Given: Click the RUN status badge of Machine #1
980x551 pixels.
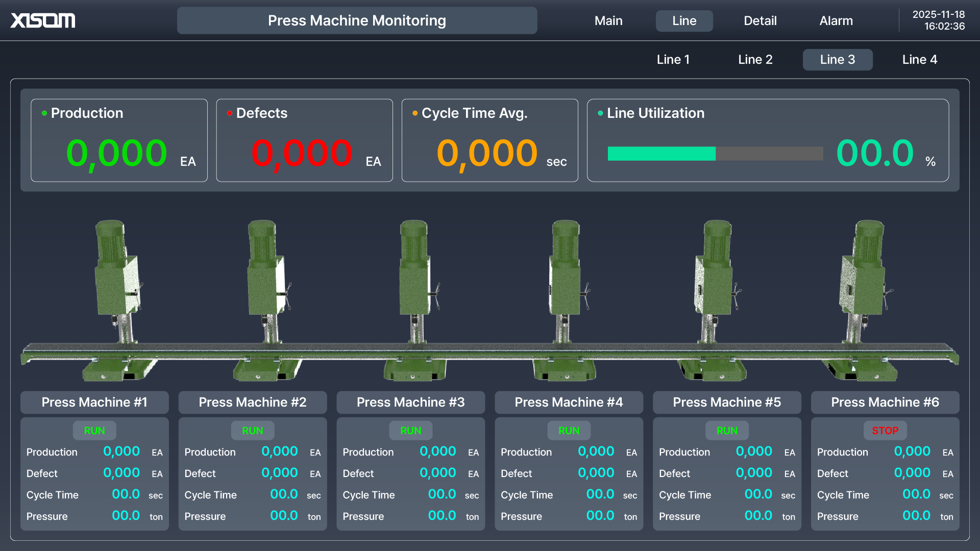Looking at the screenshot, I should pyautogui.click(x=94, y=431).
